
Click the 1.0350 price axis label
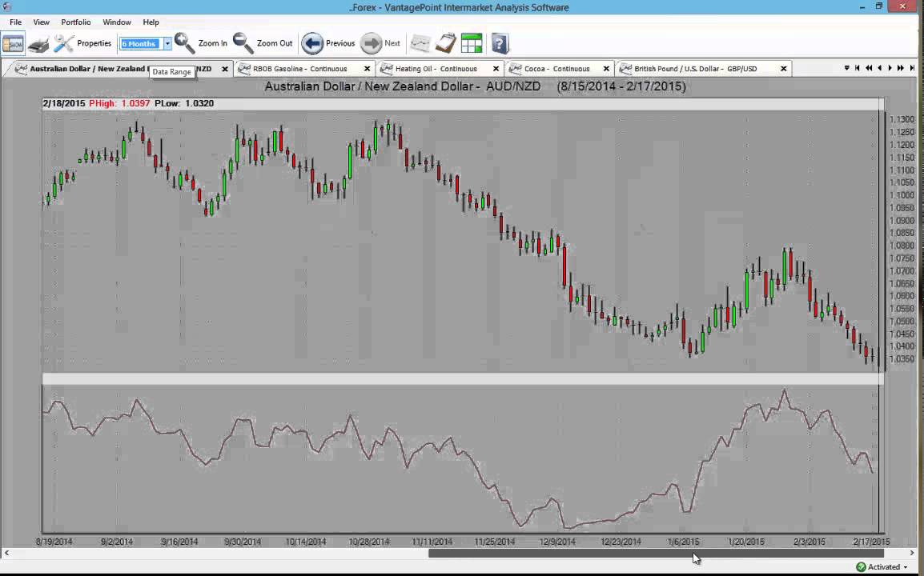click(x=902, y=358)
